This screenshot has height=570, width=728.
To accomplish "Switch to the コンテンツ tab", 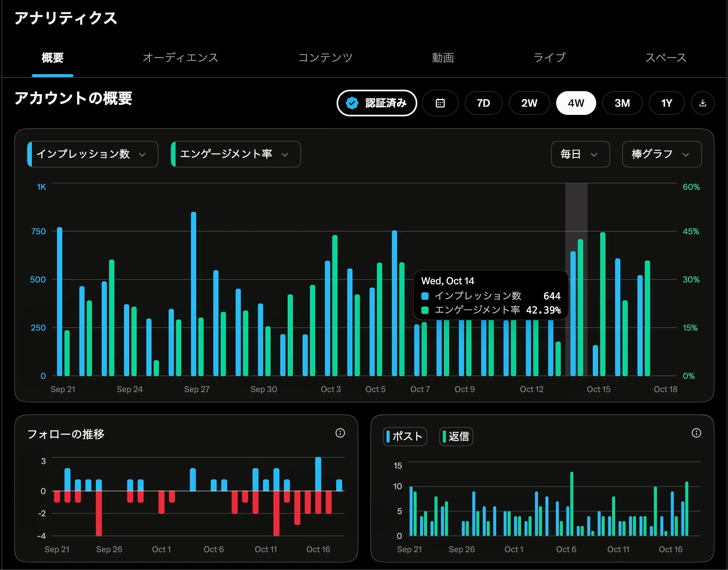I will coord(325,58).
